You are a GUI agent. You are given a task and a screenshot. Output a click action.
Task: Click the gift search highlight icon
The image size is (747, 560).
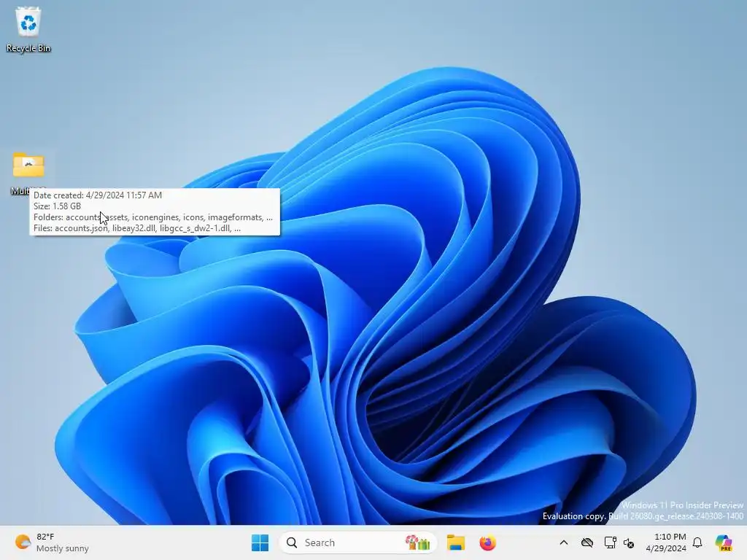click(x=417, y=542)
